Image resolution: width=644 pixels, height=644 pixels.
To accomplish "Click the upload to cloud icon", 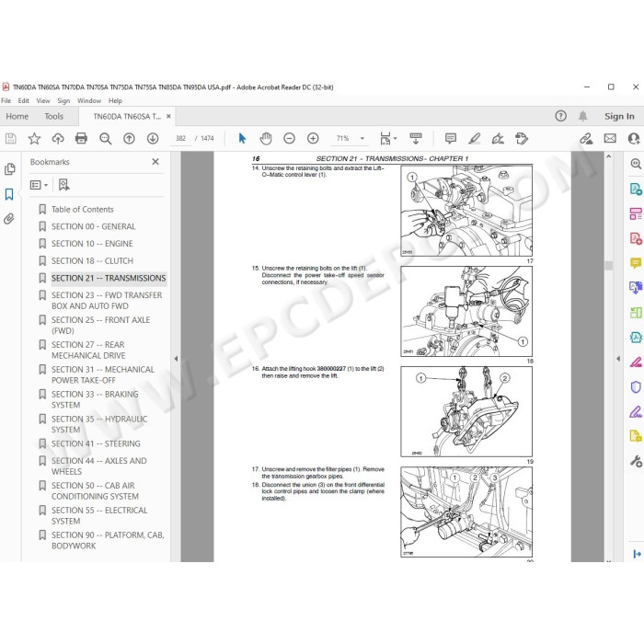I will [58, 138].
